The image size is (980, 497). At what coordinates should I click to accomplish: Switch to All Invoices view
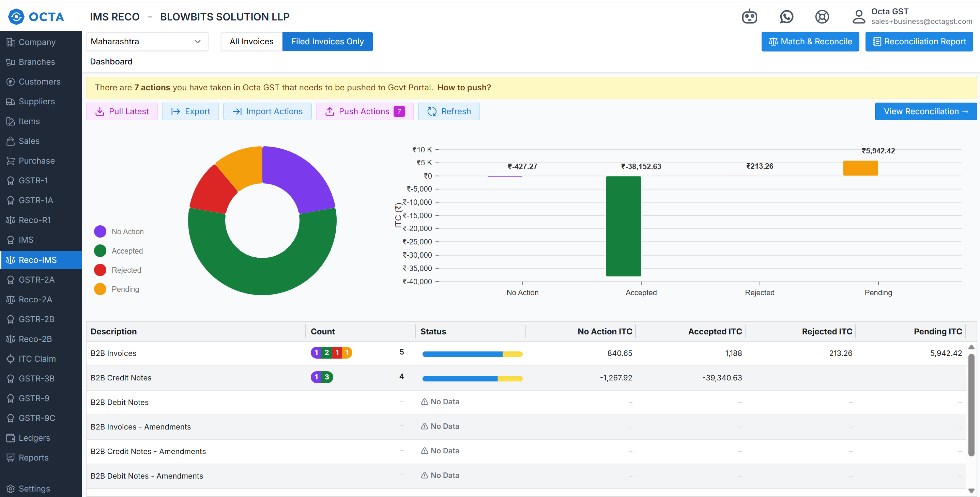click(x=251, y=42)
